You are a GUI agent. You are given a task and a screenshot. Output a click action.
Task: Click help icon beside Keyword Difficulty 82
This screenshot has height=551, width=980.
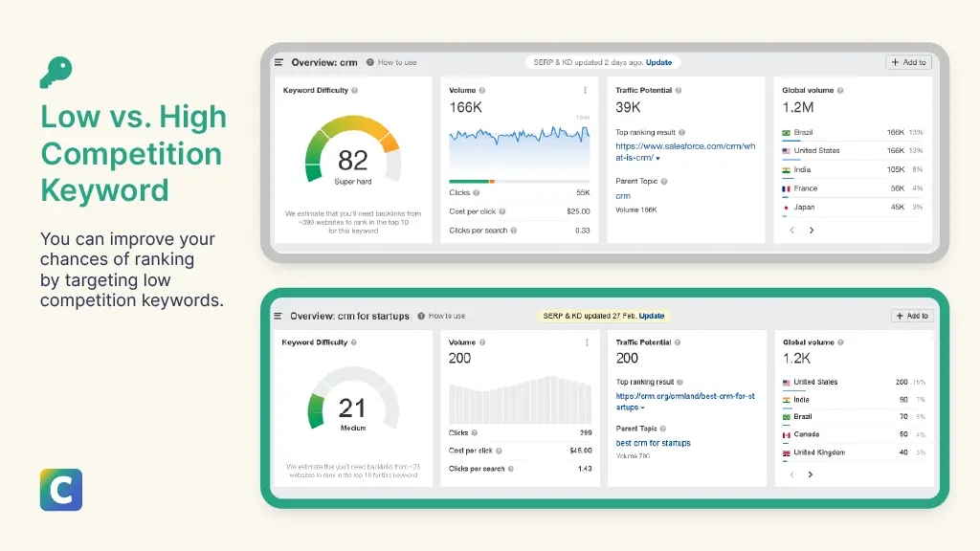point(354,91)
